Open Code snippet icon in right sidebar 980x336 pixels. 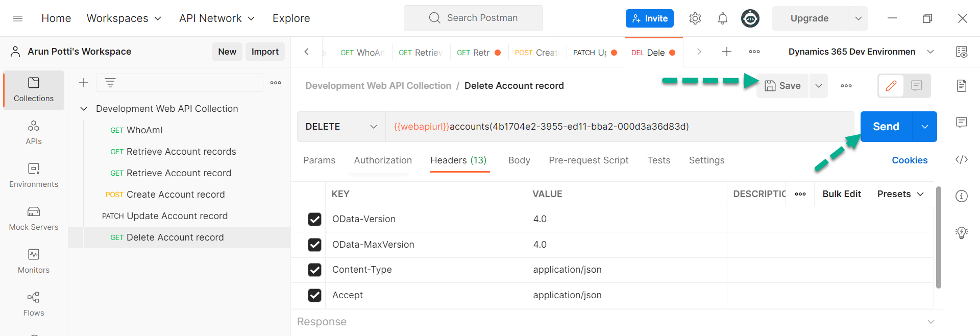pyautogui.click(x=962, y=159)
